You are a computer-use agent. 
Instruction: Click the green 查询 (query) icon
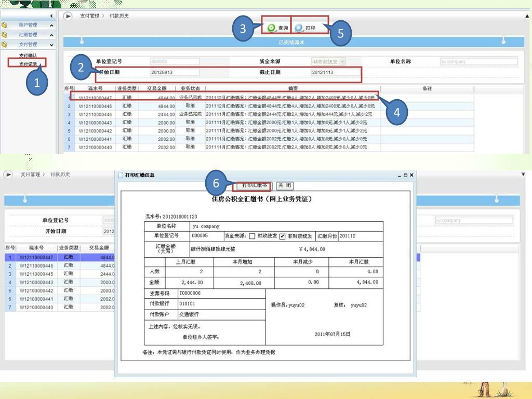(x=272, y=28)
